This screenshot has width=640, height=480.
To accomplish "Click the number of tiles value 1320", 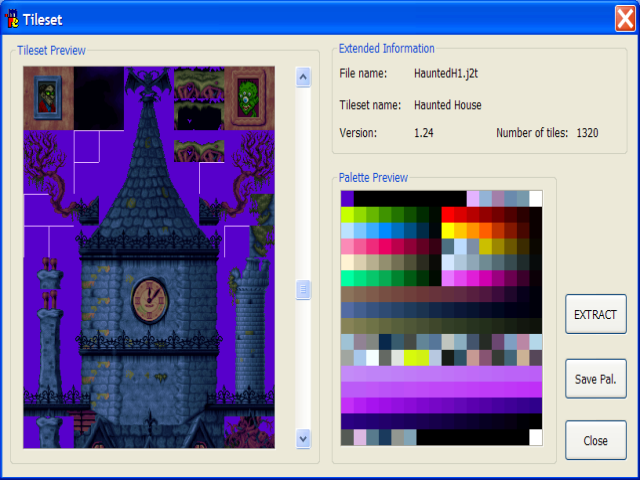I will [x=587, y=133].
